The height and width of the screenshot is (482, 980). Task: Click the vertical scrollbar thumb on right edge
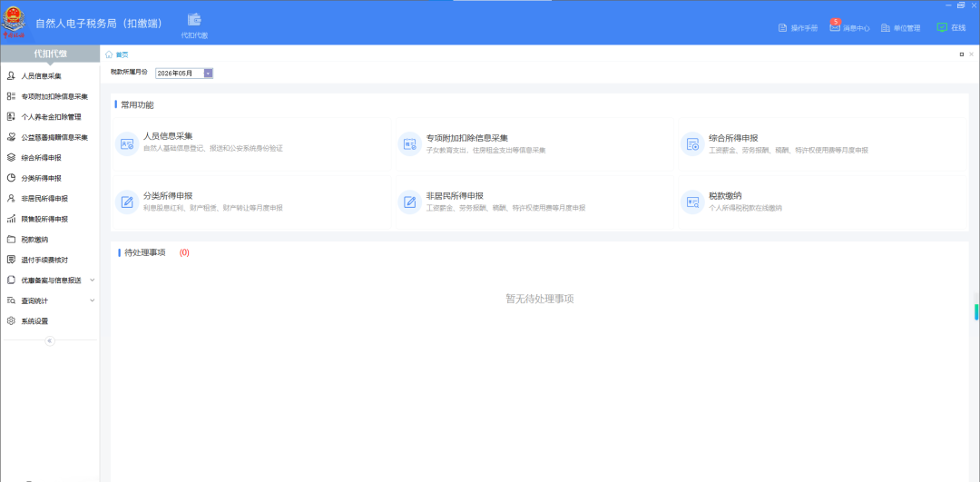coord(977,312)
